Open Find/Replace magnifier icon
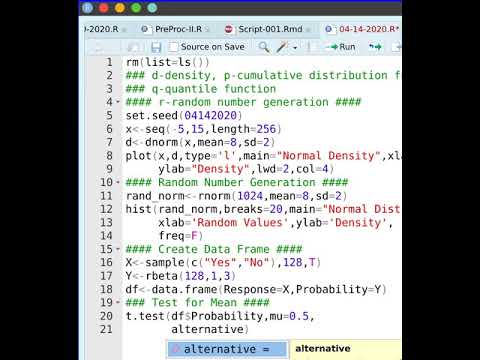This screenshot has width=480, height=360. pos(264,47)
